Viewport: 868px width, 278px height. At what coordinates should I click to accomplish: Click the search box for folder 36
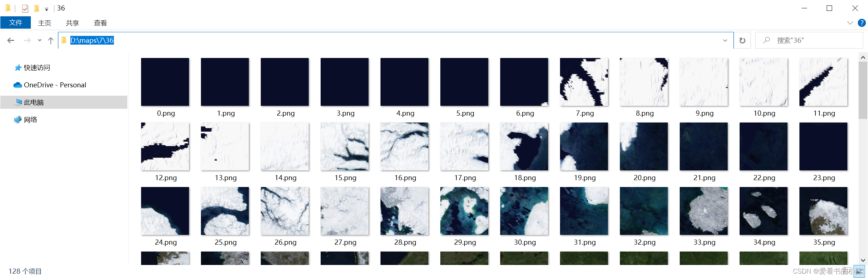pos(809,40)
